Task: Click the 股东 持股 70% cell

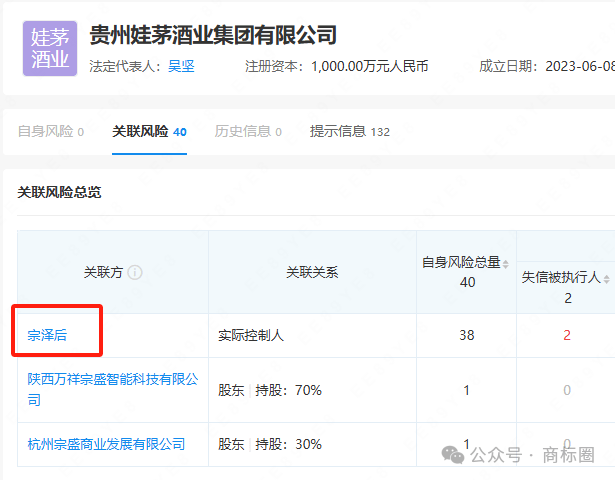Action: coord(270,390)
